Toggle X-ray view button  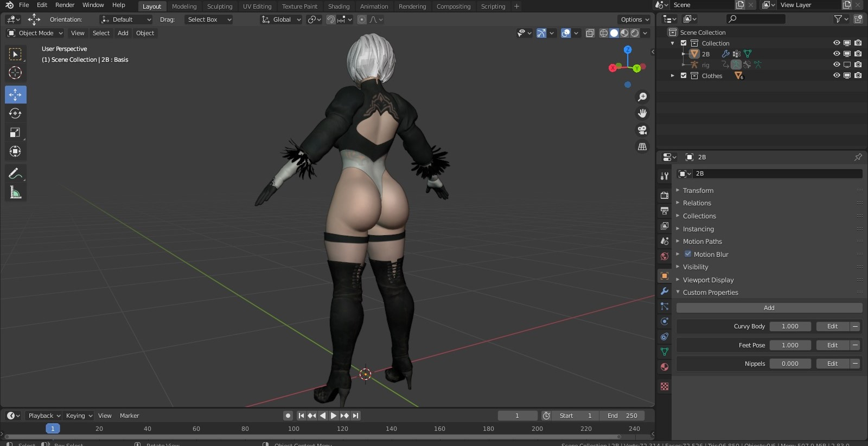pos(590,33)
